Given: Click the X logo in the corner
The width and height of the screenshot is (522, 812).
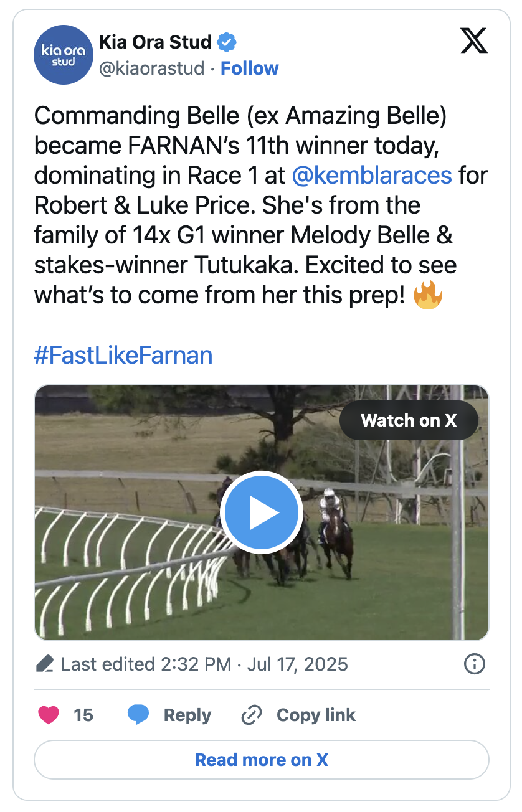Looking at the screenshot, I should [474, 41].
